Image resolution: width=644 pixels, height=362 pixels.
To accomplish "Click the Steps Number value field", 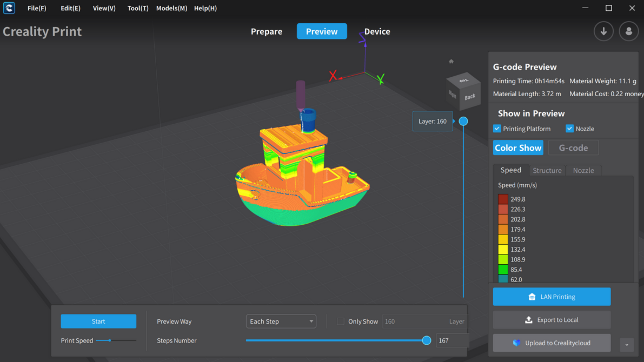I will pos(452,340).
